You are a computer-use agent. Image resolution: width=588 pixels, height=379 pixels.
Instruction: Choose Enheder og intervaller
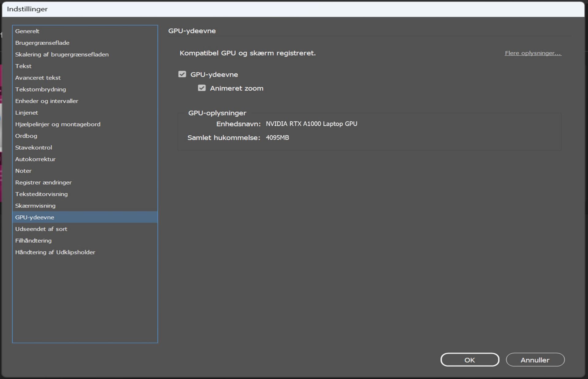pyautogui.click(x=47, y=101)
